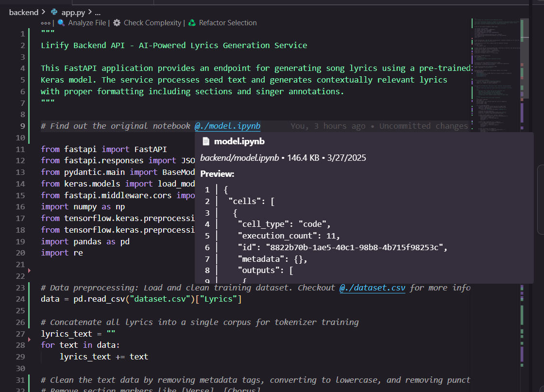
Task: Follow the @./dataset.csv link in the comment
Action: point(372,288)
